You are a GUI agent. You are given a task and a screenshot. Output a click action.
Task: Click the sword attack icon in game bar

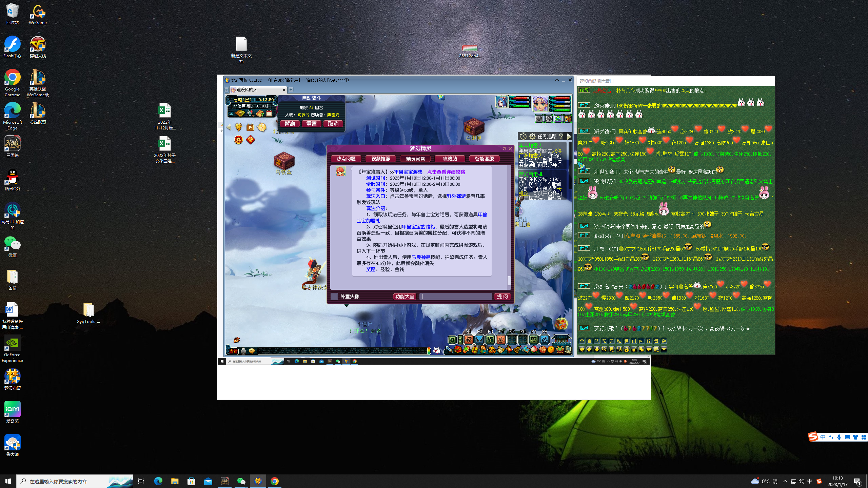449,350
